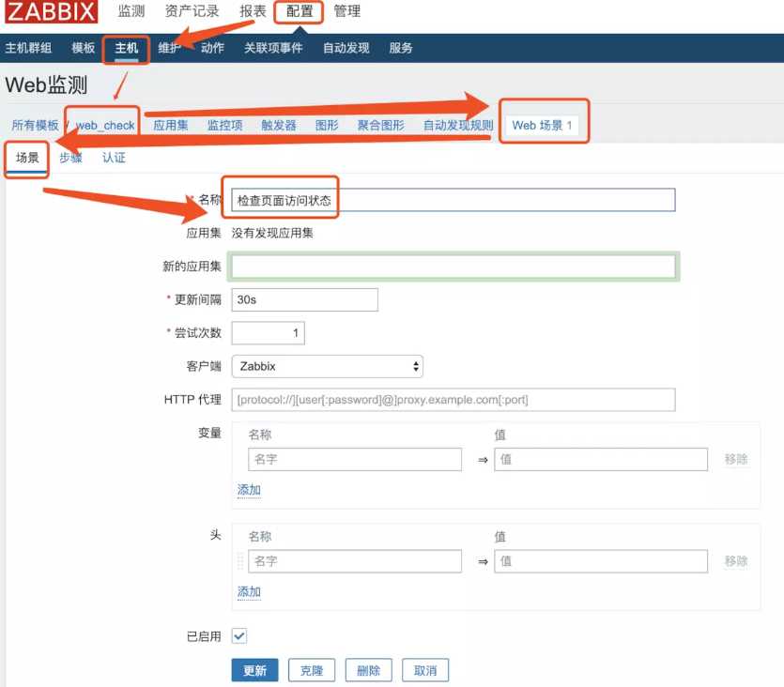This screenshot has height=687, width=784.
Task: Switch to the 步骤 tab
Action: (x=70, y=158)
